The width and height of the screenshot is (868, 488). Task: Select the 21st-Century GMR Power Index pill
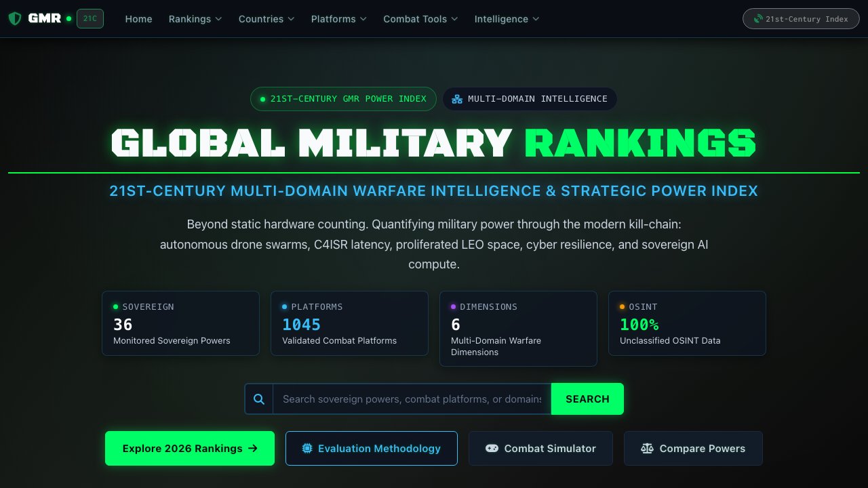click(x=343, y=99)
